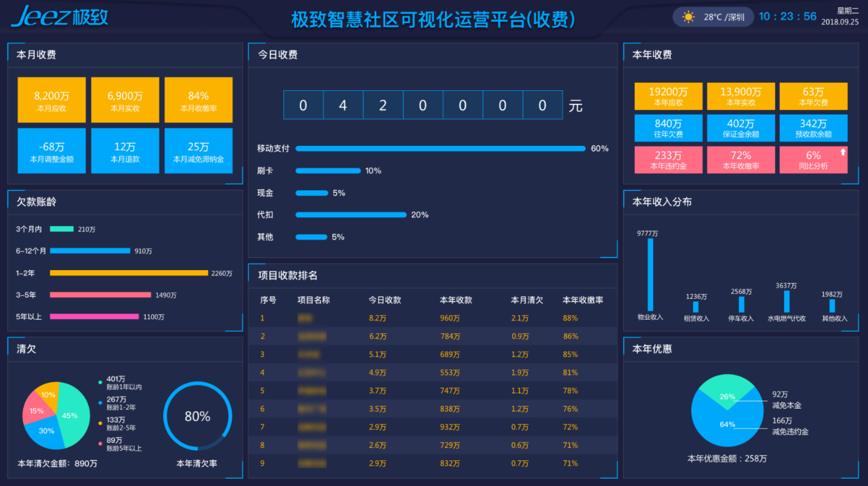Click the 停车收入 2568万 bar
The width and height of the screenshot is (868, 486).
pos(741,304)
